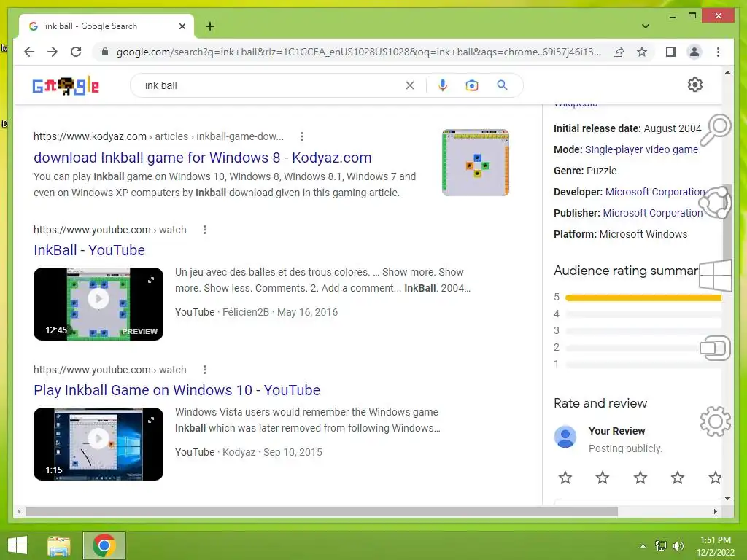The width and height of the screenshot is (747, 560).
Task: Open Google search settings gear
Action: coord(695,85)
